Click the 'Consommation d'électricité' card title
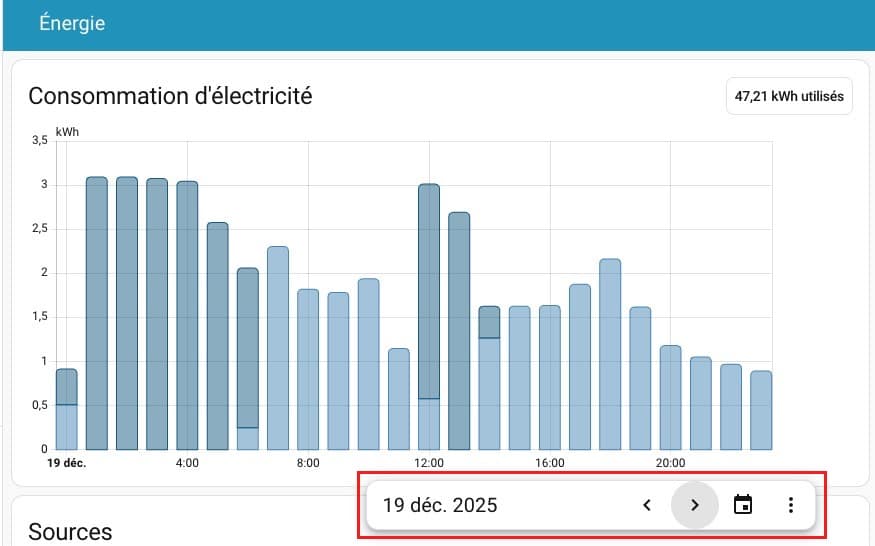The image size is (875, 546). coord(170,96)
